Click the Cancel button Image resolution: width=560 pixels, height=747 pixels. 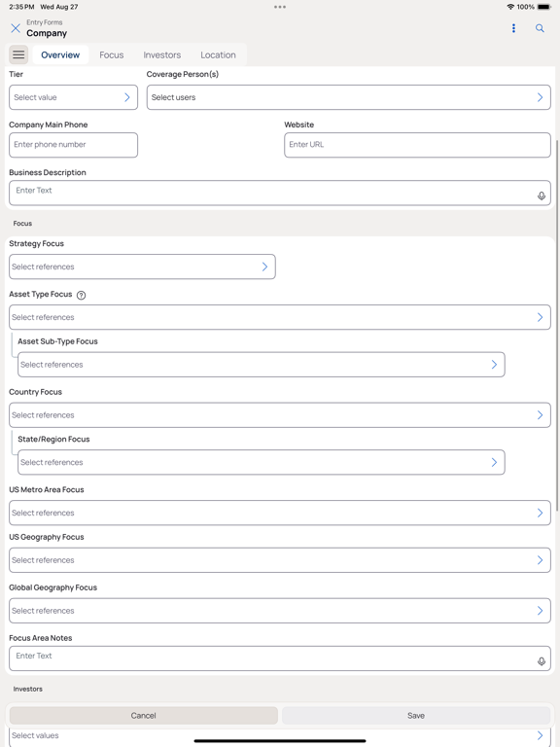point(143,716)
